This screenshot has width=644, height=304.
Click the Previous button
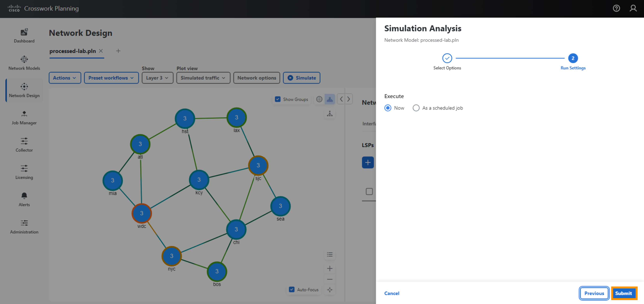[x=594, y=294]
